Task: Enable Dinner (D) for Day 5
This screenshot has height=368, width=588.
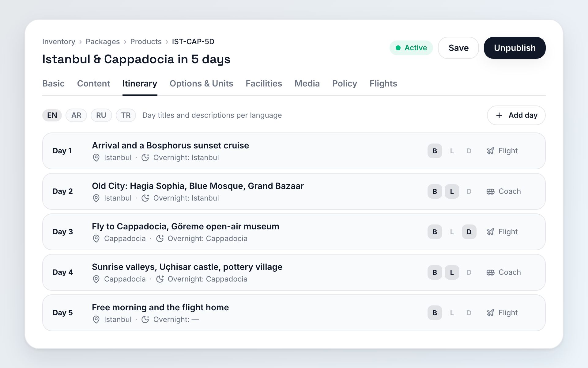Action: [x=469, y=313]
